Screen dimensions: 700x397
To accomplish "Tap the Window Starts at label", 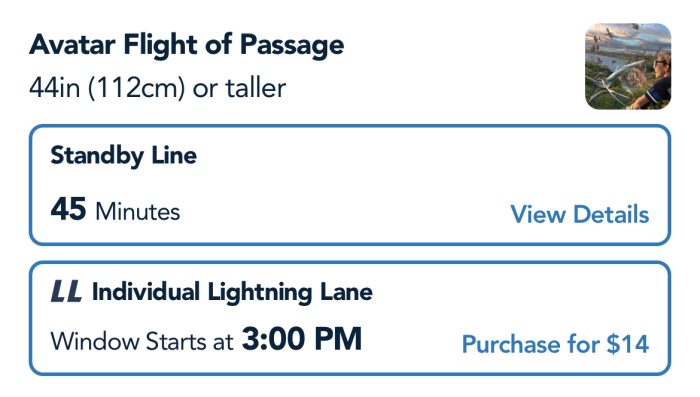I will pos(142,342).
